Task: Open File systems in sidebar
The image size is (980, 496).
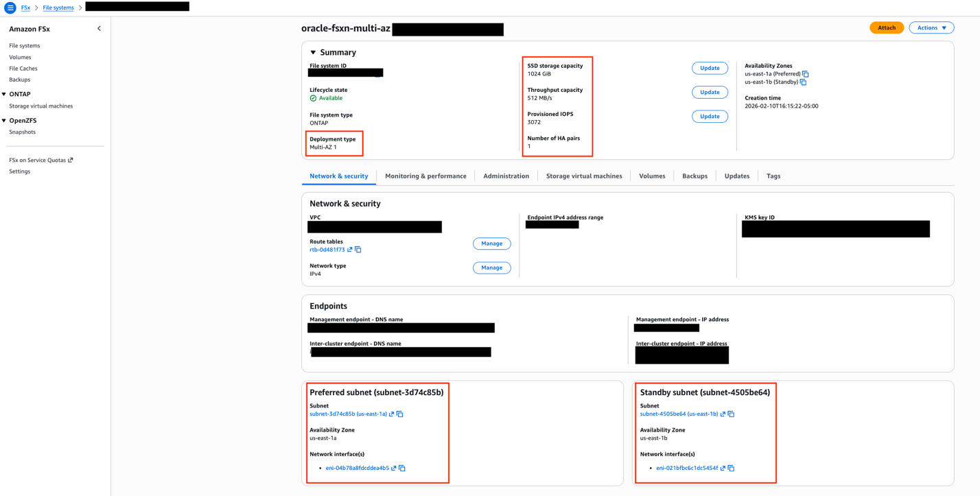Action: click(x=25, y=46)
